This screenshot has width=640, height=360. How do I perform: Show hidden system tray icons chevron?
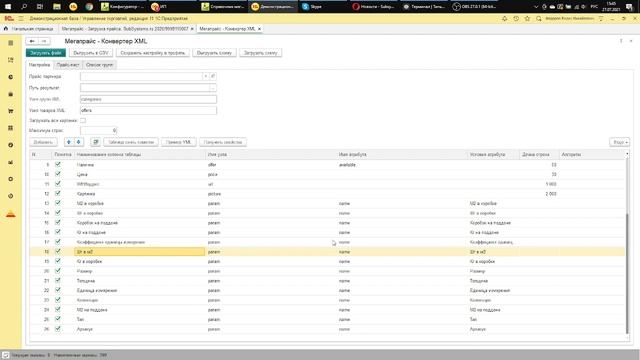pos(536,7)
